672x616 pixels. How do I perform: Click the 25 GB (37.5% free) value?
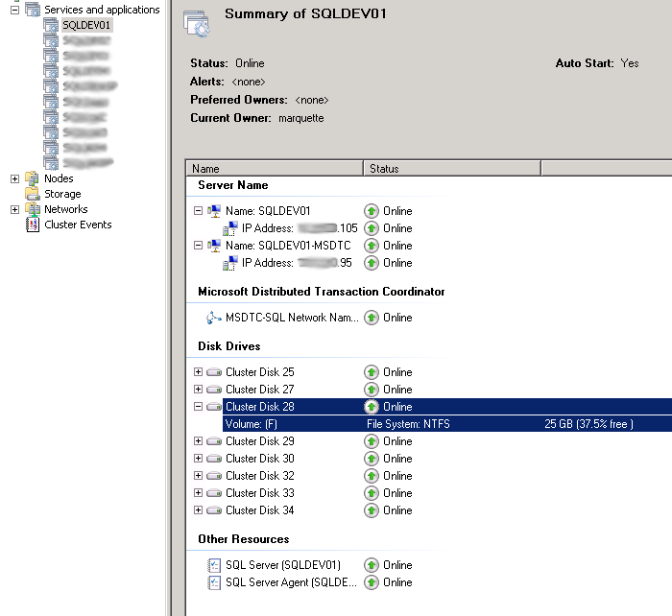point(588,424)
